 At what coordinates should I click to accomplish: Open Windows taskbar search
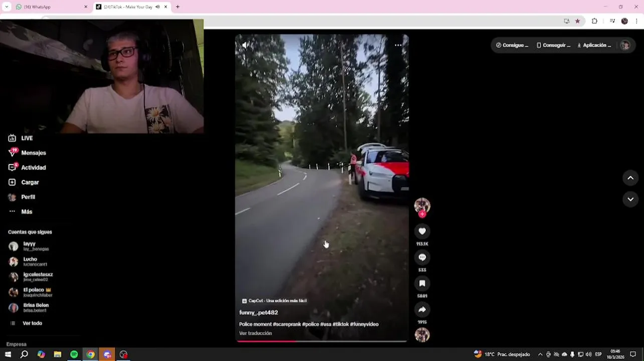[x=24, y=354]
